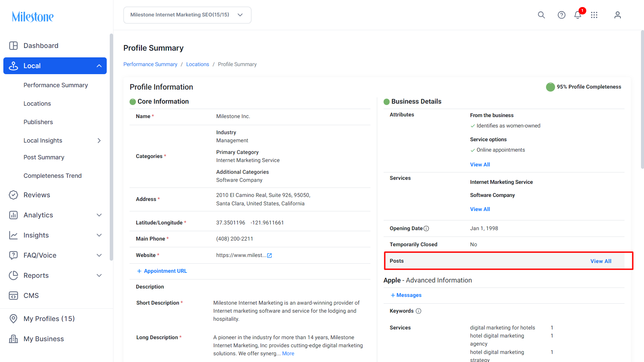The height and width of the screenshot is (362, 644).
Task: Expand the Analytics menu chevron
Action: (99, 215)
